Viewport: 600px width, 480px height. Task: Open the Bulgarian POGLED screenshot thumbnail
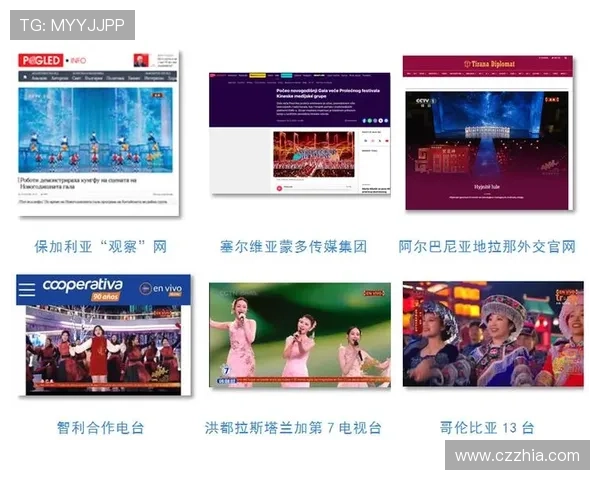tap(99, 133)
